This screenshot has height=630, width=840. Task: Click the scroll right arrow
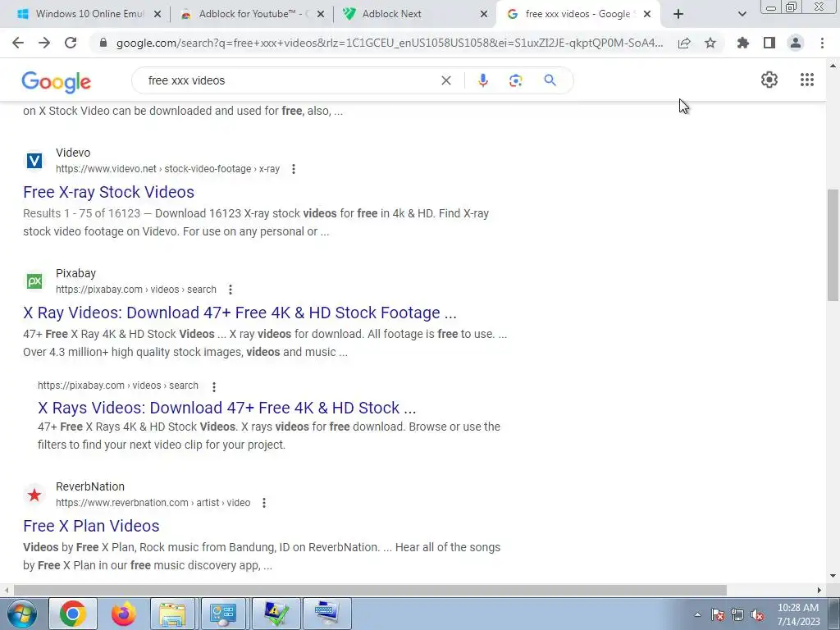tap(819, 591)
